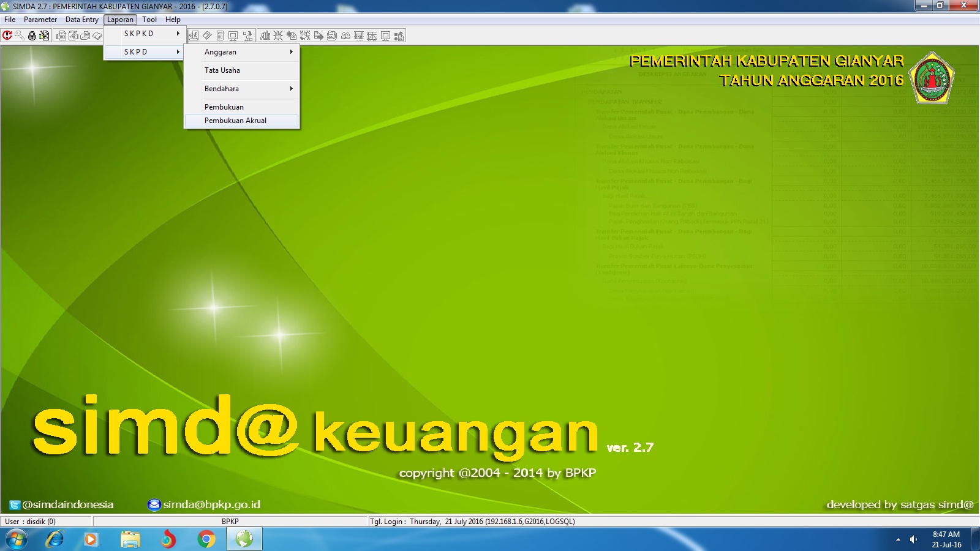Click the Gianyar regency emblem logo

point(932,78)
